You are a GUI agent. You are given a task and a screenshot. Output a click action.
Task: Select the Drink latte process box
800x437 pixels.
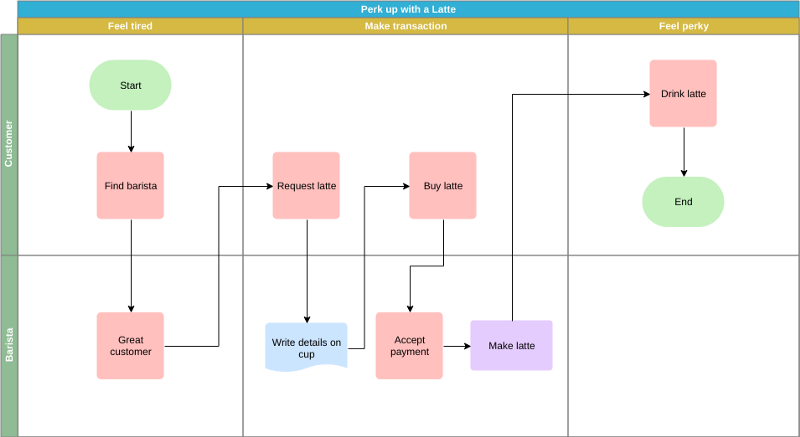click(x=683, y=93)
